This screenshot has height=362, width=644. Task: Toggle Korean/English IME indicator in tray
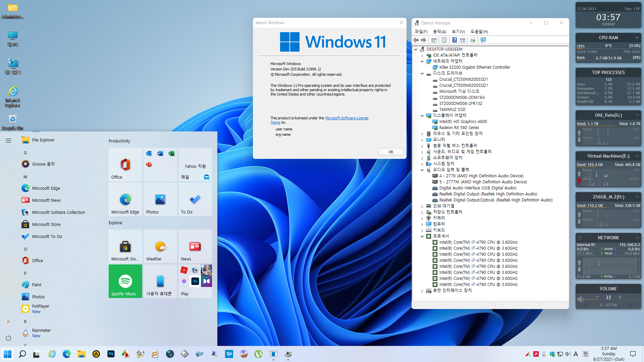click(x=586, y=354)
